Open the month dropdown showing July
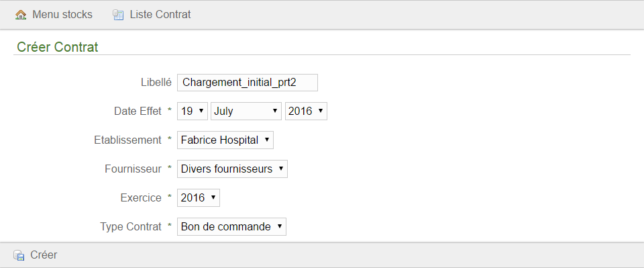 click(x=246, y=111)
